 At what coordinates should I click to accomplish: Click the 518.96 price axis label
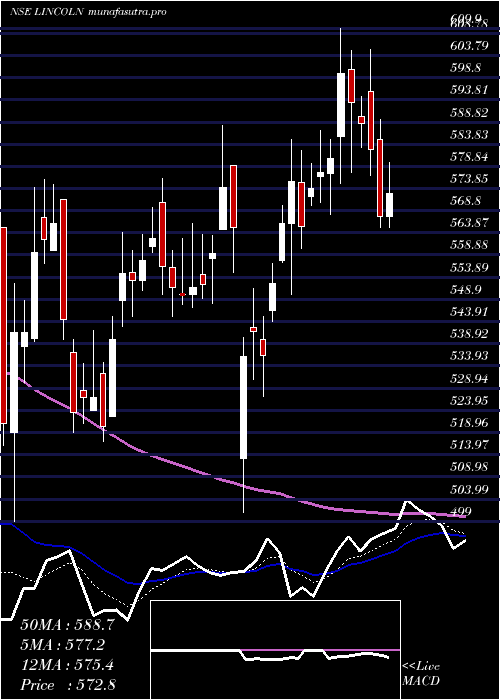(469, 422)
